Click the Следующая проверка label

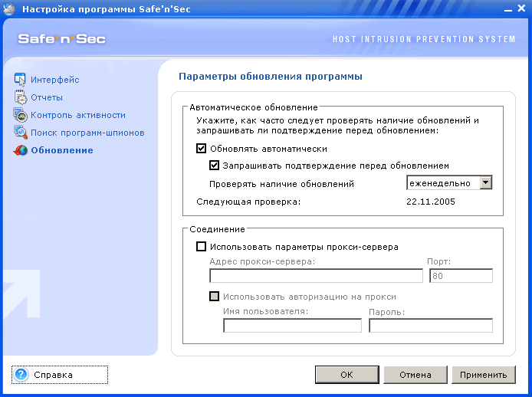pos(248,202)
